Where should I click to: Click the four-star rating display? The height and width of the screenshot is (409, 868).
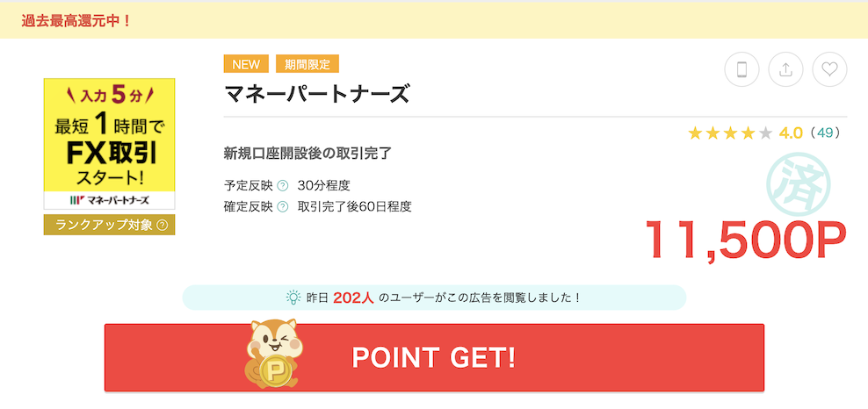pyautogui.click(x=729, y=133)
